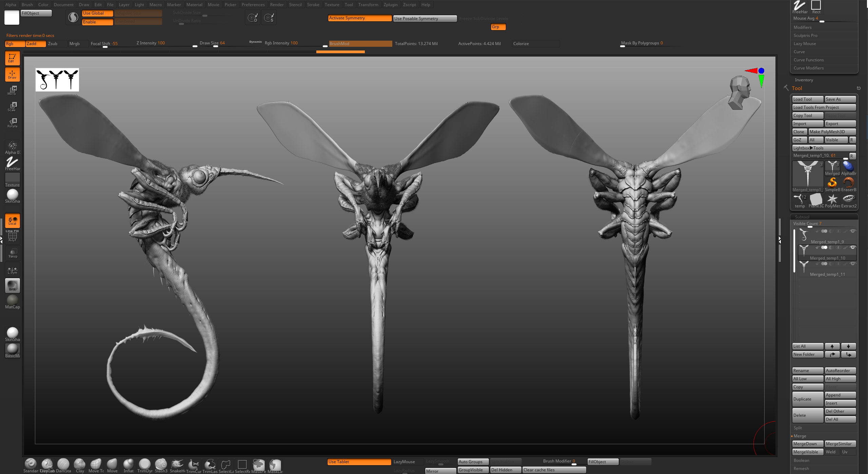
Task: Disable the Activate Symmetry toggle
Action: (x=359, y=18)
